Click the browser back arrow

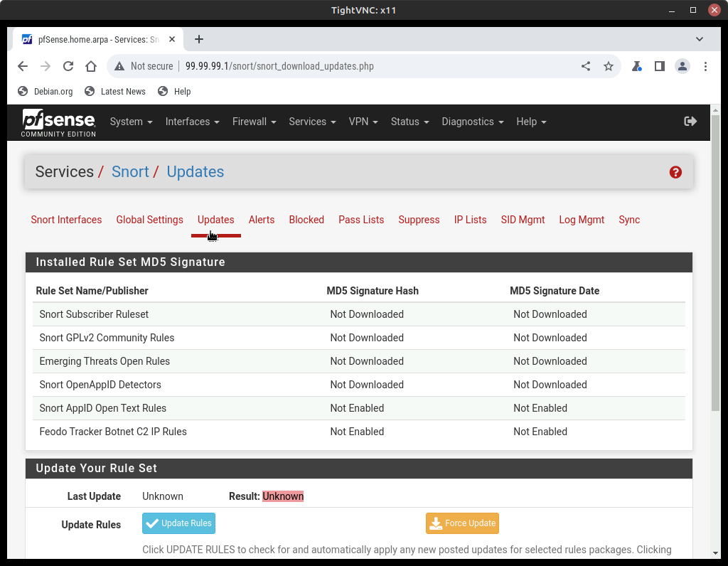[x=23, y=66]
